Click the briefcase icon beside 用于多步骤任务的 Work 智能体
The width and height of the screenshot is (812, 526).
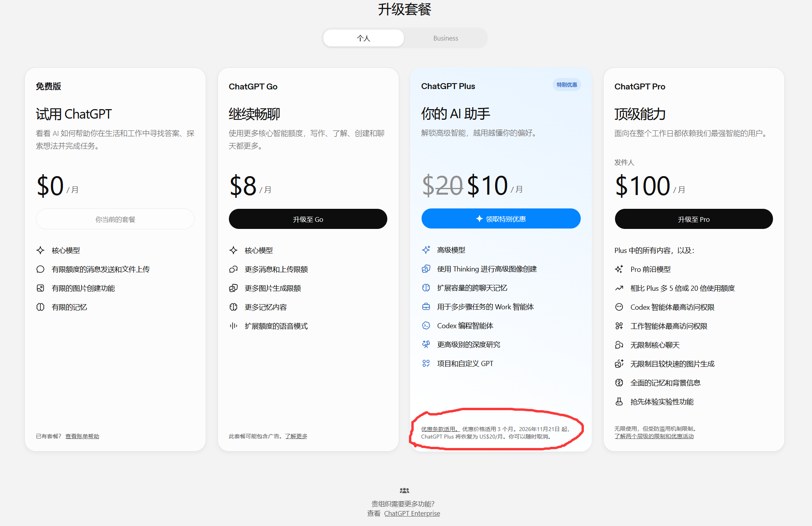[426, 307]
